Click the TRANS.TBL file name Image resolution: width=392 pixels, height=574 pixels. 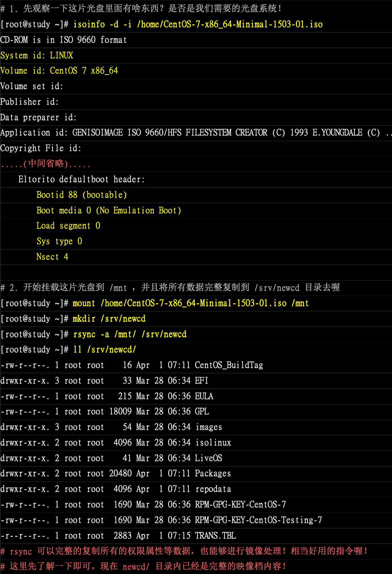(215, 536)
